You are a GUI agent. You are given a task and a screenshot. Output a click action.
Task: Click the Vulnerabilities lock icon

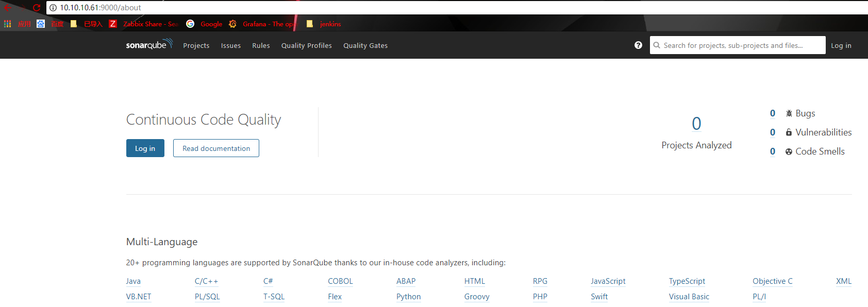789,132
